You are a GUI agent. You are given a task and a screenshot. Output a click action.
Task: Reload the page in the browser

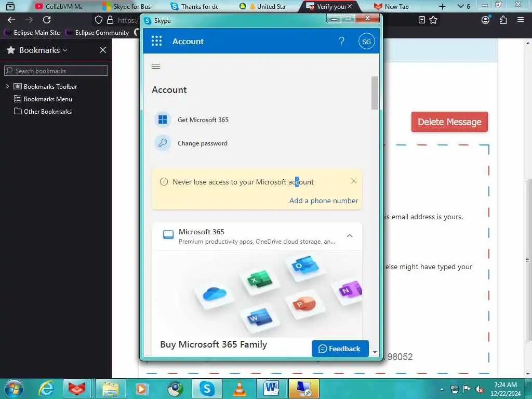[47, 20]
